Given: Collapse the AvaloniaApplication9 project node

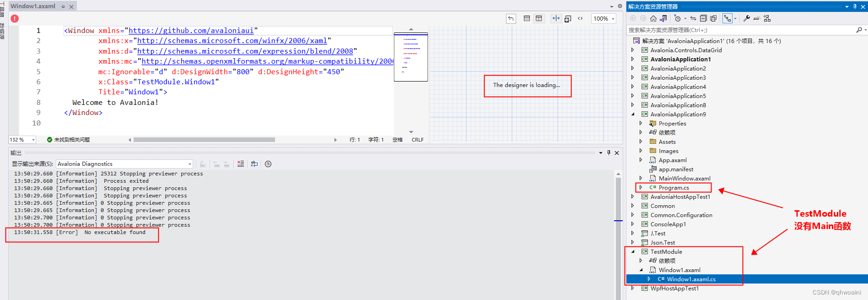Looking at the screenshot, I should click(633, 115).
